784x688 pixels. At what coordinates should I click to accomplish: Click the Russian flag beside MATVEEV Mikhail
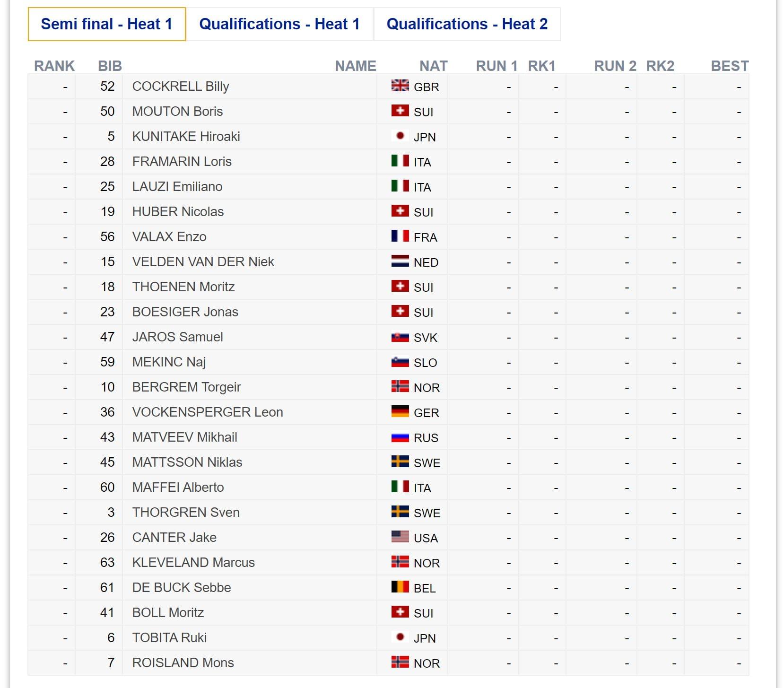pos(400,436)
